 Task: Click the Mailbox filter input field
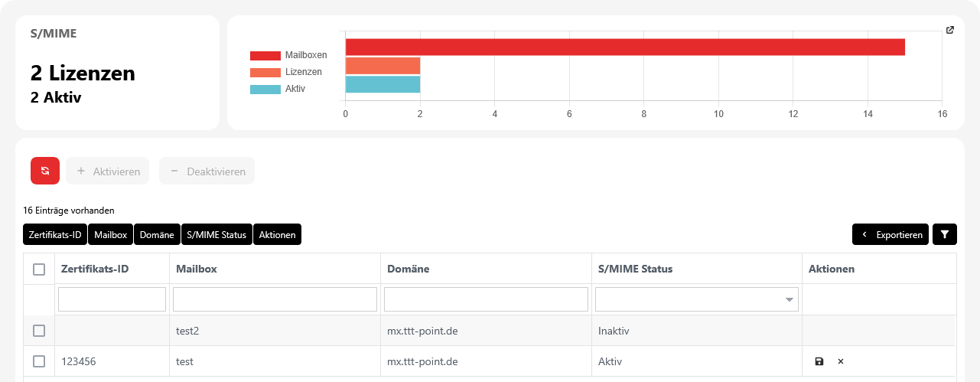275,299
